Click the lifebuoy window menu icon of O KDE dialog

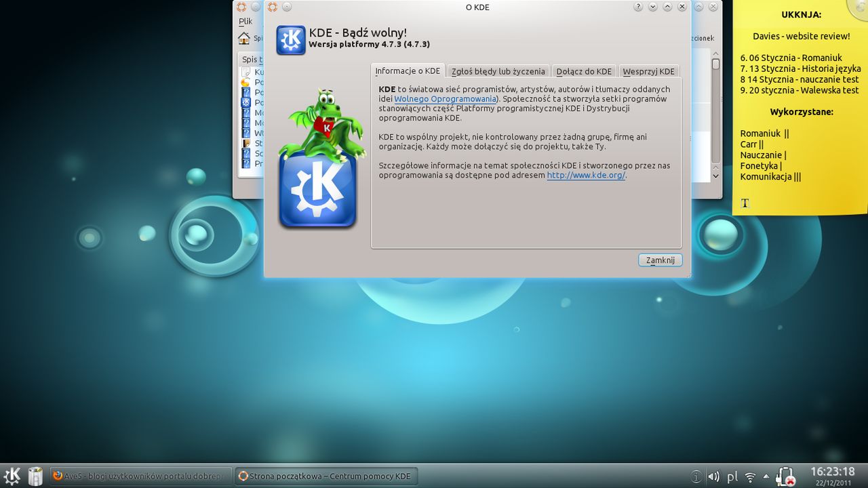273,7
